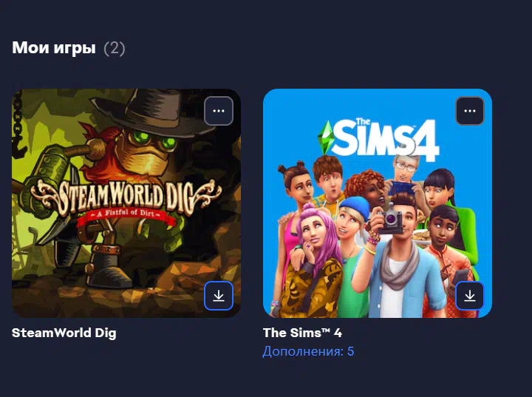
Task: Open the SteamWorld Dig cover thumbnail
Action: click(x=126, y=203)
